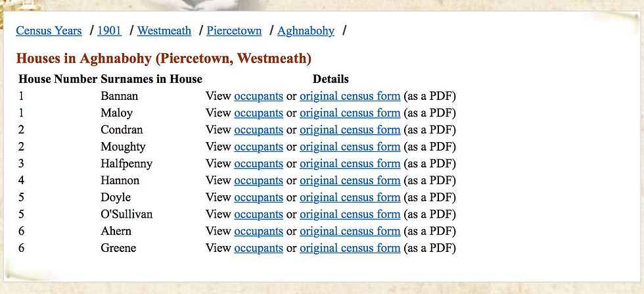Image resolution: width=644 pixels, height=294 pixels.
Task: View occupants of the Hannon house
Action: [x=258, y=180]
